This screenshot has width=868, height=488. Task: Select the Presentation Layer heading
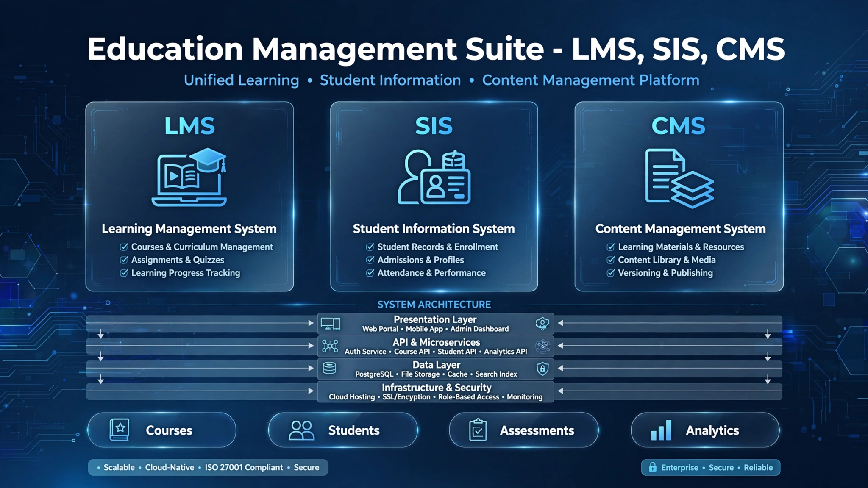coord(435,319)
